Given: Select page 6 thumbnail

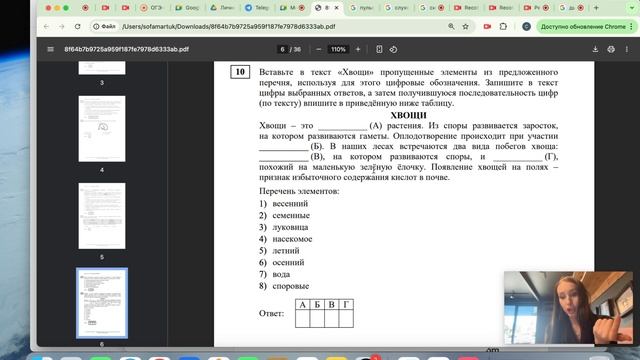Looking at the screenshot, I should pyautogui.click(x=102, y=303).
